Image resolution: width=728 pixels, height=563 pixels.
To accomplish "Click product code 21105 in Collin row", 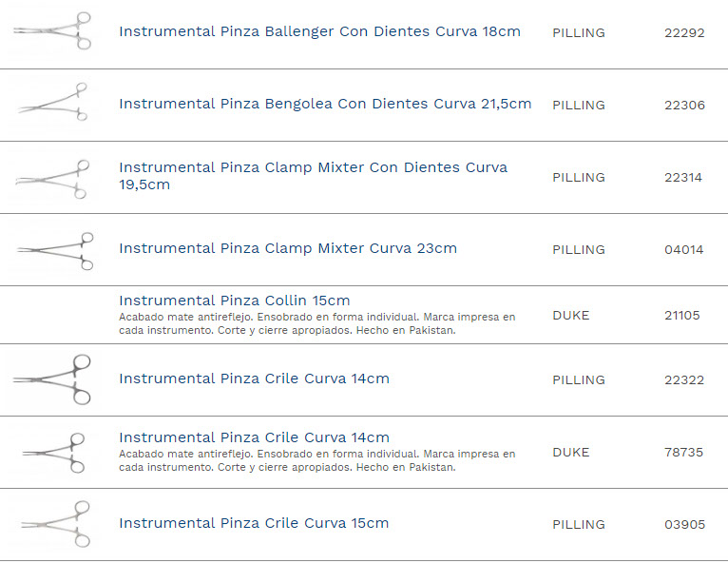I will coord(682,315).
